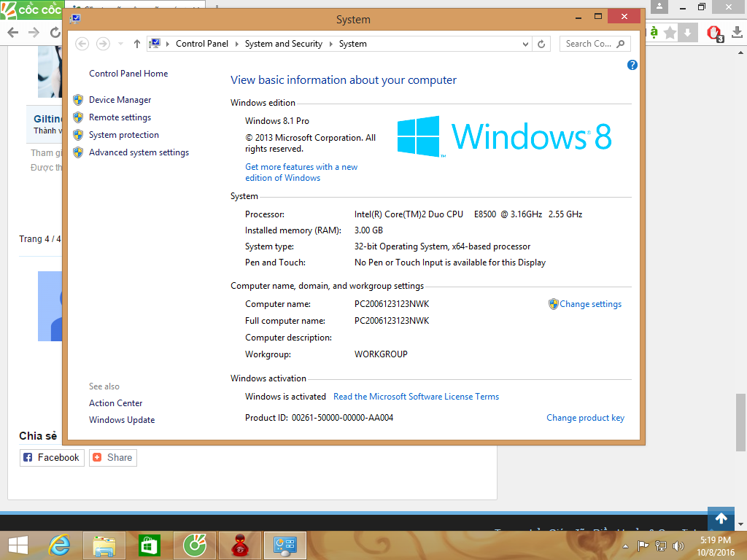Open the red figure app on taskbar
The height and width of the screenshot is (560, 747).
[239, 545]
